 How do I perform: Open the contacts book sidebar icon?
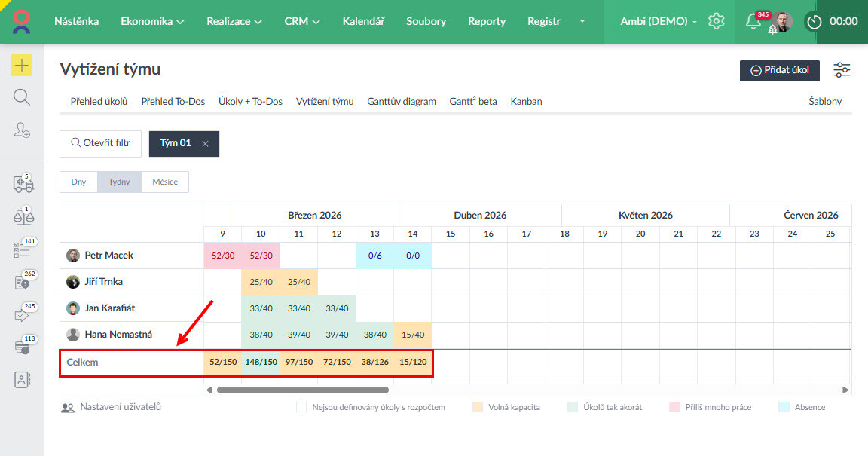pos(22,379)
